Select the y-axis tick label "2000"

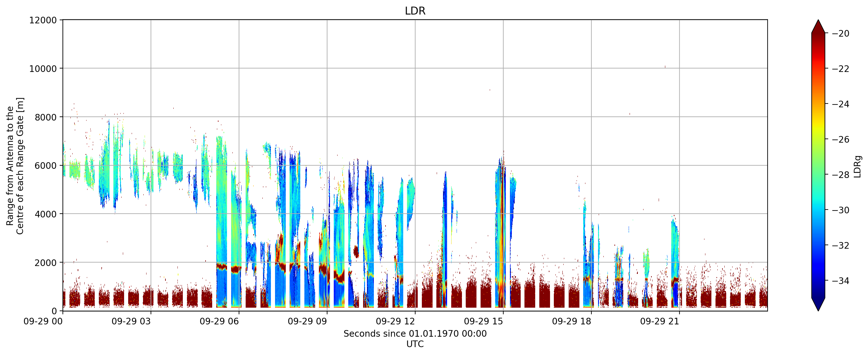tap(46, 263)
